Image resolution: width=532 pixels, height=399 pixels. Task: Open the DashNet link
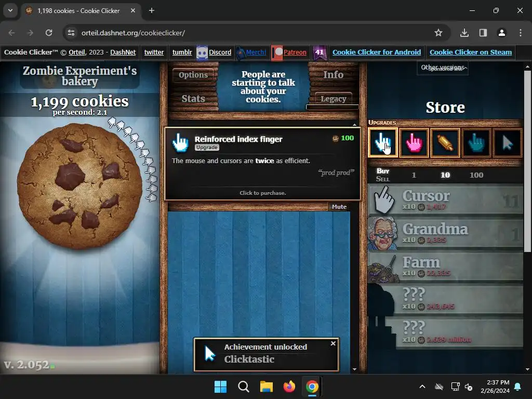[123, 52]
